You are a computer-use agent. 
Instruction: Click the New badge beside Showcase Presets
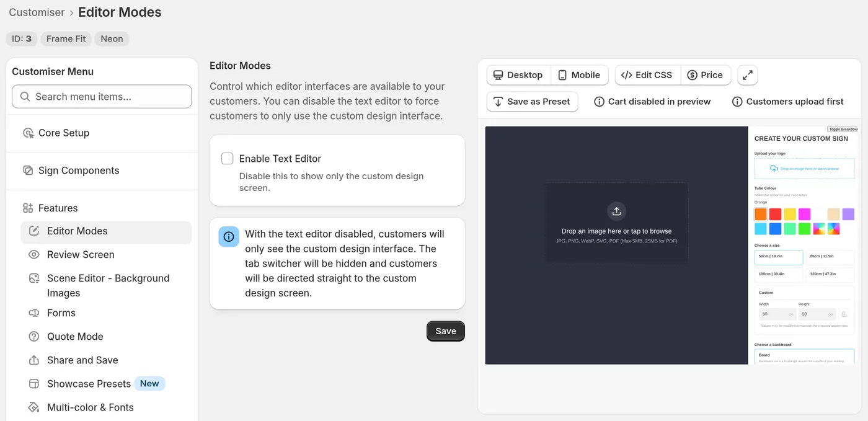(x=149, y=384)
